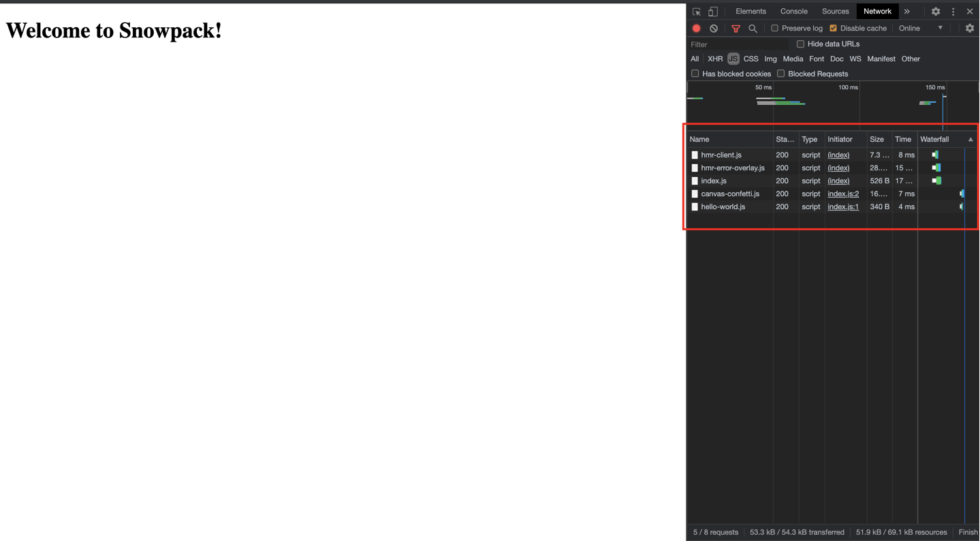Stop recording network log
Viewport: 980px width, 541px height.
click(x=696, y=29)
